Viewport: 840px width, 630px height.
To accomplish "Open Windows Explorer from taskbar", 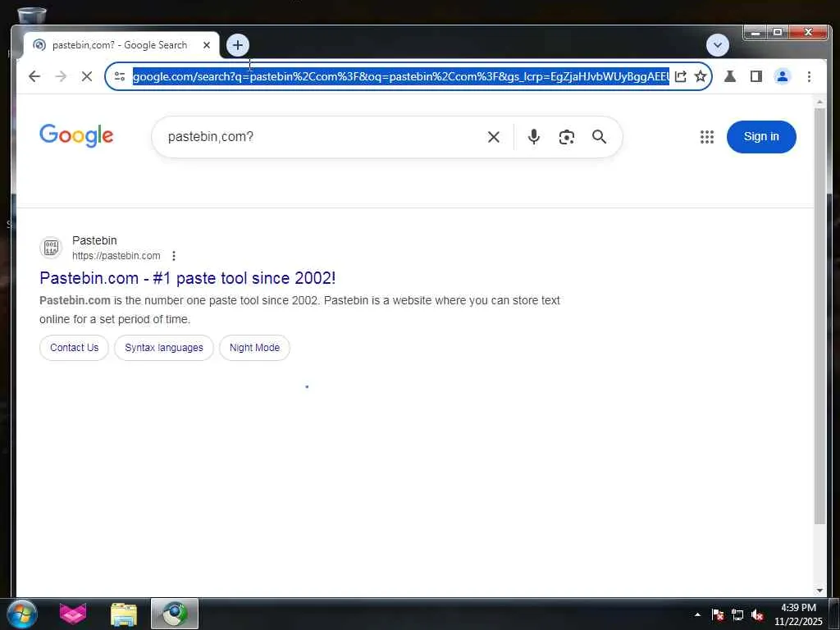I will coord(124,614).
